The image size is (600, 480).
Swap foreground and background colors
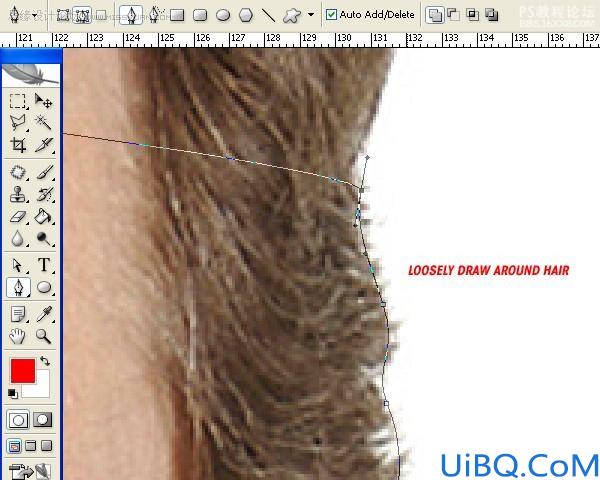click(45, 361)
